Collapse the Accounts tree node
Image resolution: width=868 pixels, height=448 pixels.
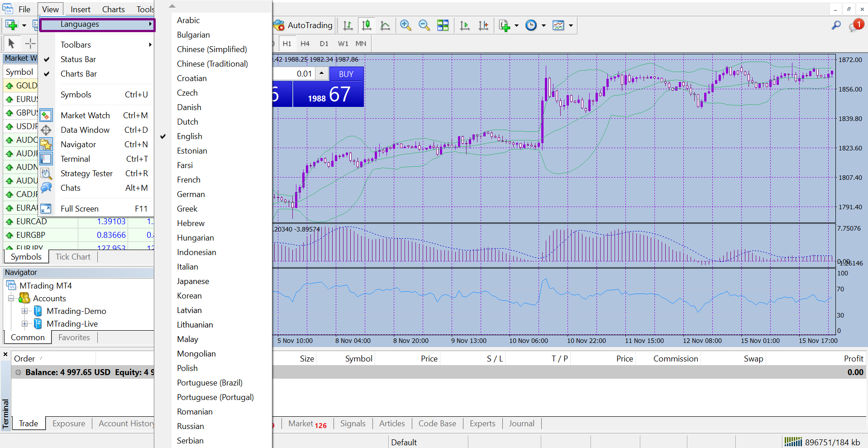[11, 299]
